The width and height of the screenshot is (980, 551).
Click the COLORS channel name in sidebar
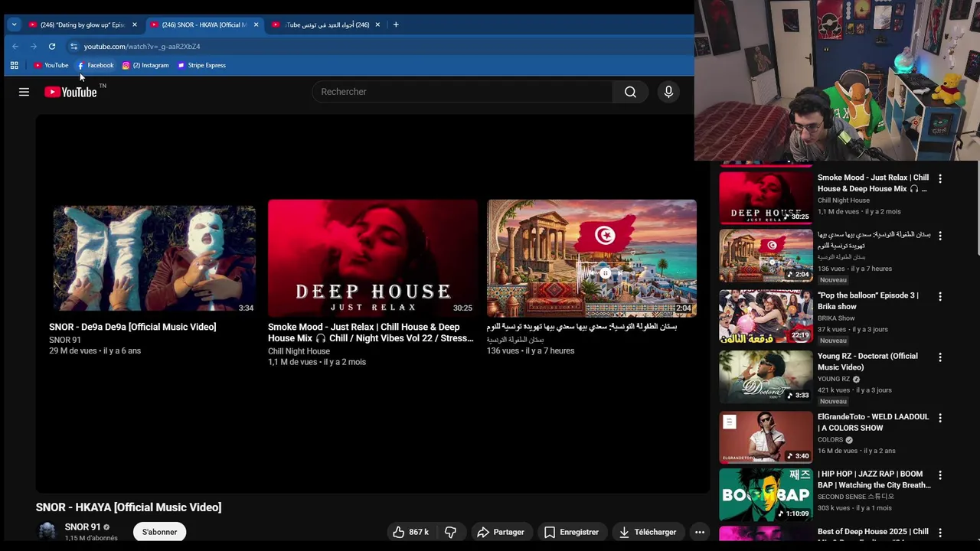click(830, 440)
